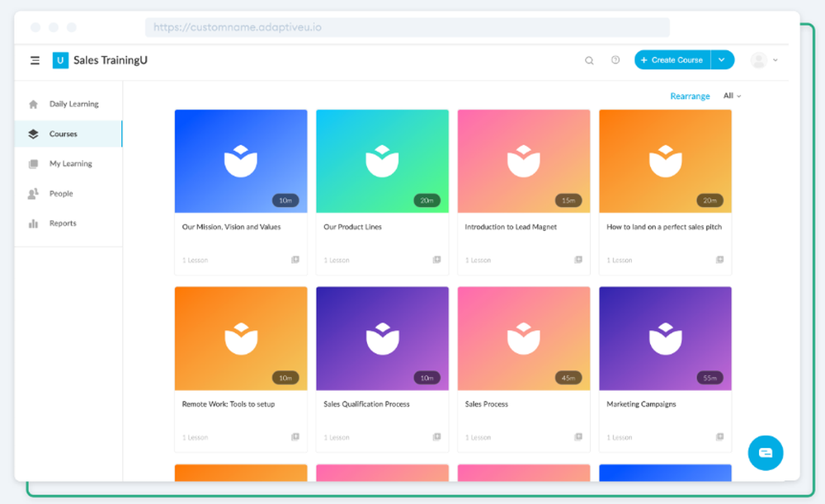Image resolution: width=825 pixels, height=504 pixels.
Task: Click lessons icon on Lead Magnet card
Action: 578,260
